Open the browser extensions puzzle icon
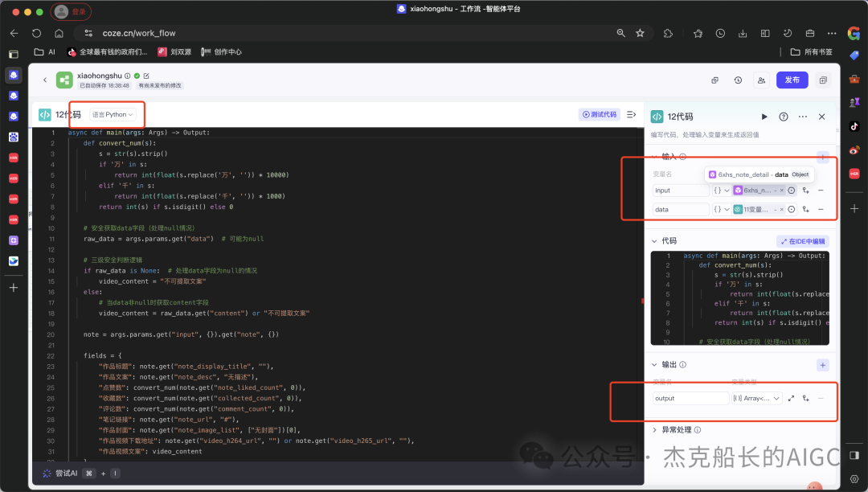Viewport: 868px width, 492px height. [668, 33]
